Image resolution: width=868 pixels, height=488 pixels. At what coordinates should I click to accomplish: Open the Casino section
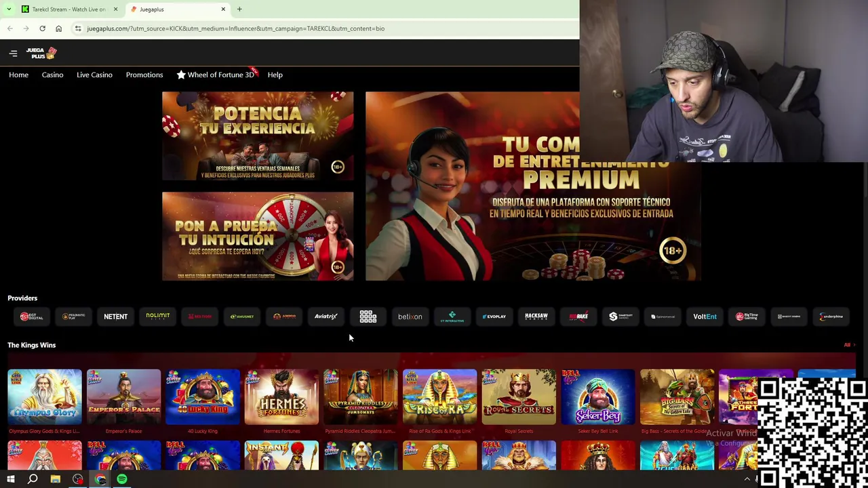52,75
